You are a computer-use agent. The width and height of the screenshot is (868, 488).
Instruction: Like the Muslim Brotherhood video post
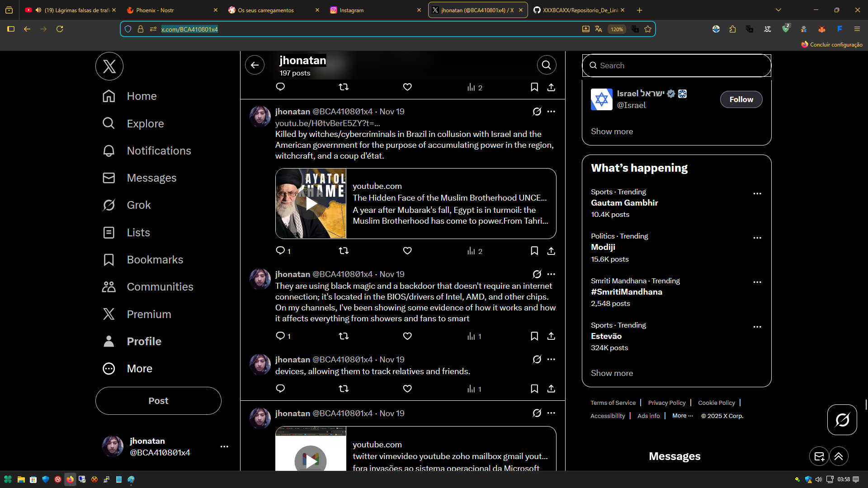coord(407,251)
